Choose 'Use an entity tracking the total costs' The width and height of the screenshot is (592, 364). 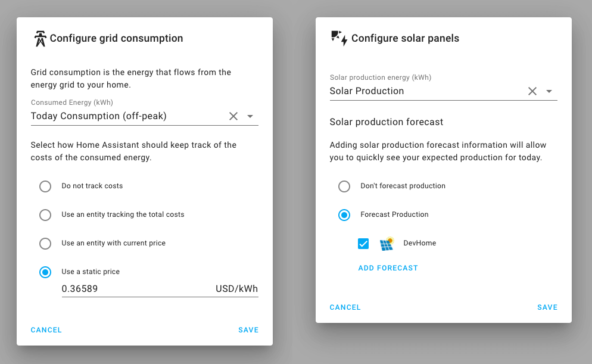[x=45, y=215]
